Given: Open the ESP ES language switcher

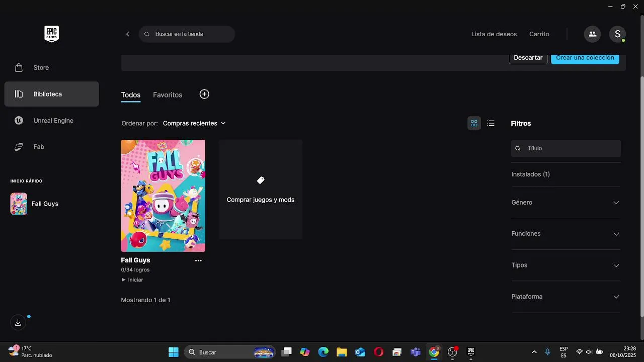Looking at the screenshot, I should click(x=564, y=352).
